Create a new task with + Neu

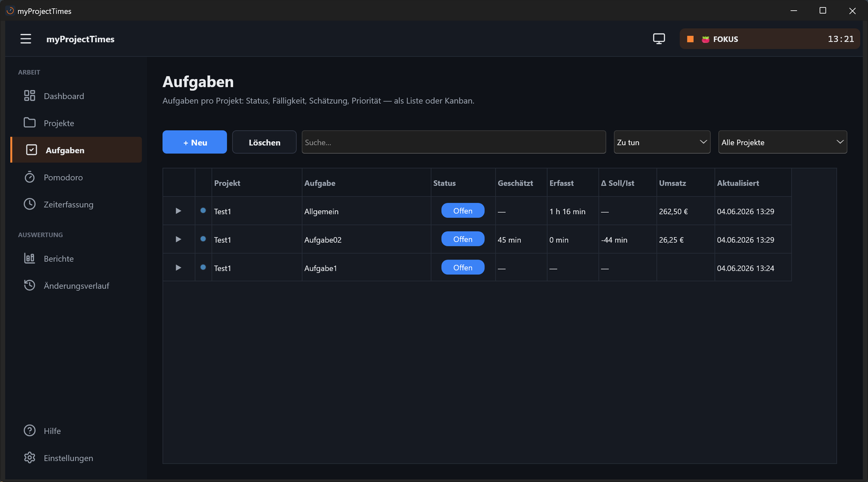[x=195, y=142]
